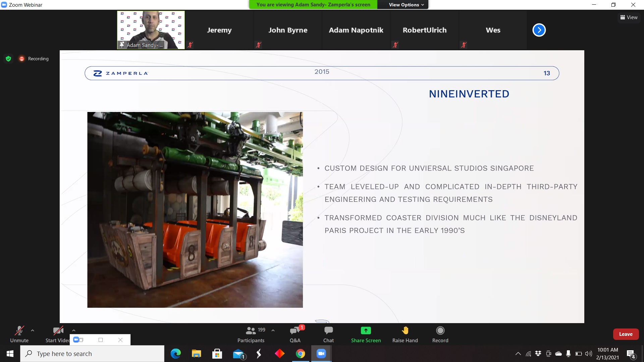Leave the webinar

point(626,334)
